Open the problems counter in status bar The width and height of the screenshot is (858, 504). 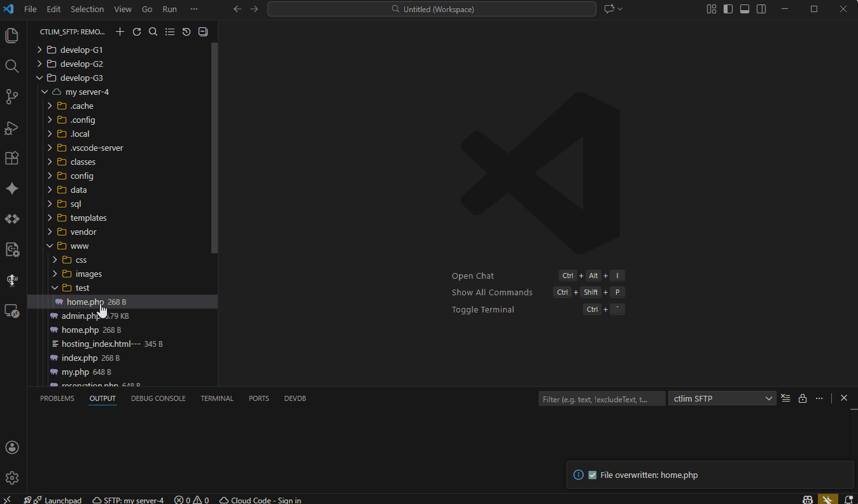pos(191,500)
